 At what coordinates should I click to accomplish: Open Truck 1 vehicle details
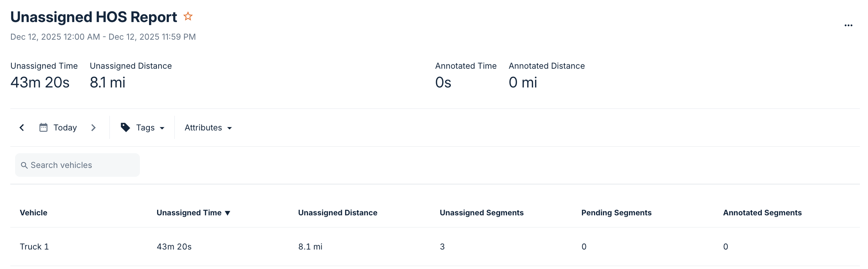[x=34, y=247]
